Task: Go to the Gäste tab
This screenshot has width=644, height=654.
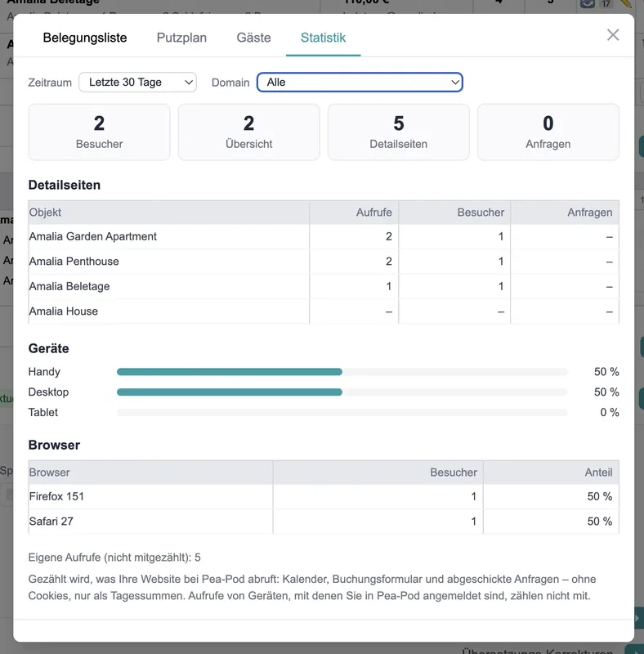Action: tap(253, 38)
